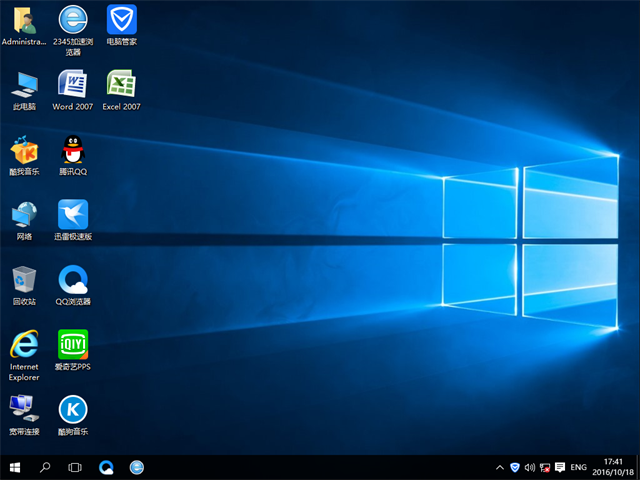Select the 宽带连接 broadband connection icon

[x=24, y=409]
